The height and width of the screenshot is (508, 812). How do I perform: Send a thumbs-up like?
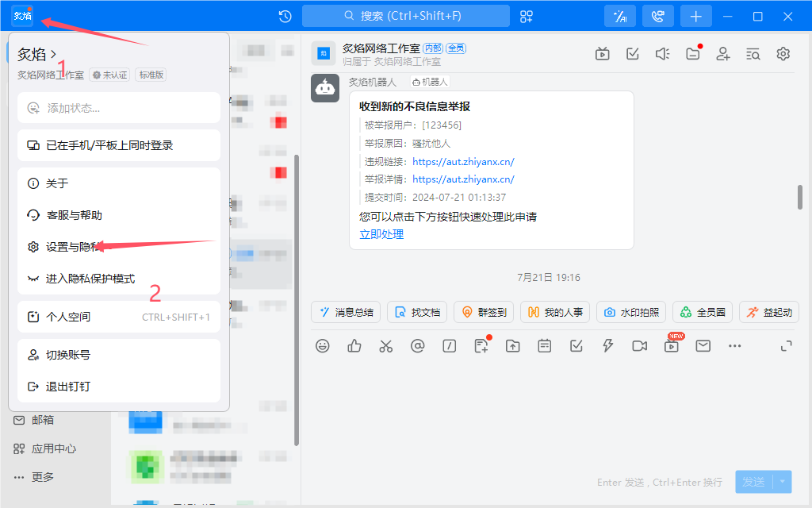[x=354, y=346]
